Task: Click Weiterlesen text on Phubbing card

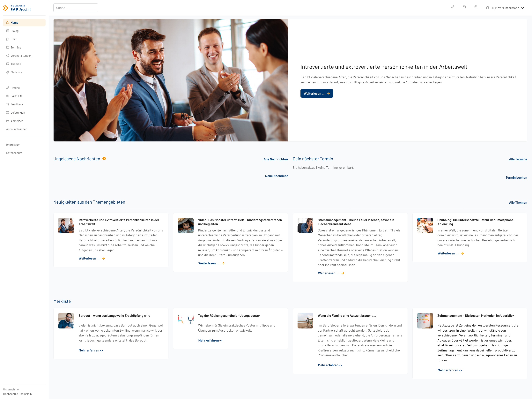Action: pos(448,253)
